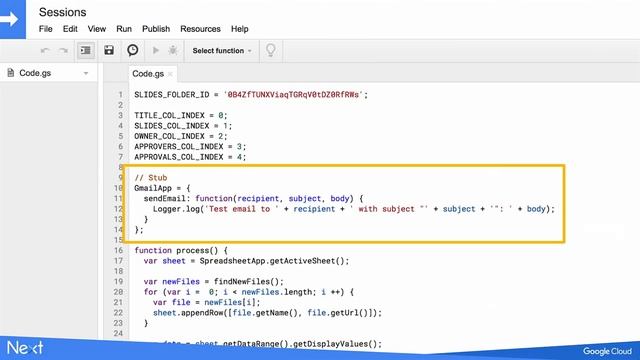This screenshot has width=640, height=360.
Task: Click the var file = newFiles[i] line
Action: 206,302
